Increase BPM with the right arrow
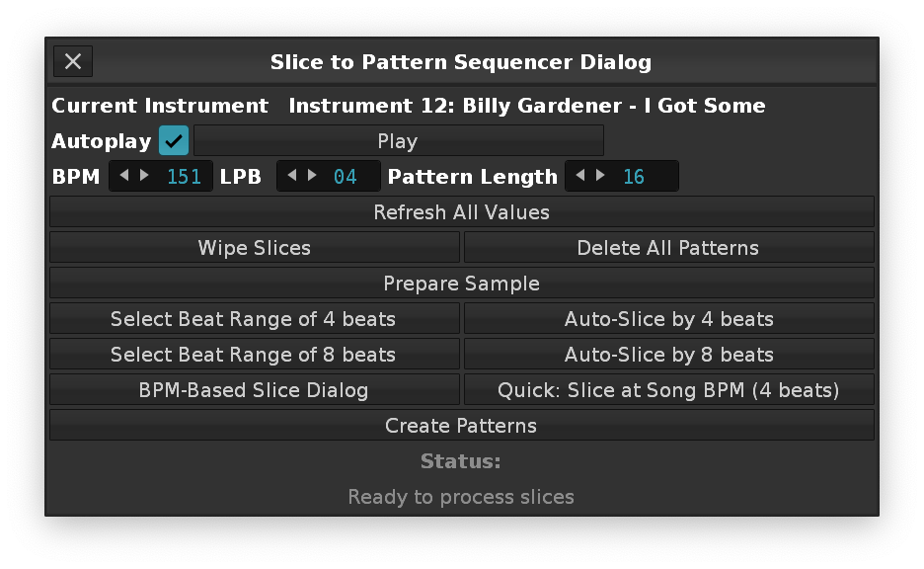Screen dimensions: 924x569 145,176
